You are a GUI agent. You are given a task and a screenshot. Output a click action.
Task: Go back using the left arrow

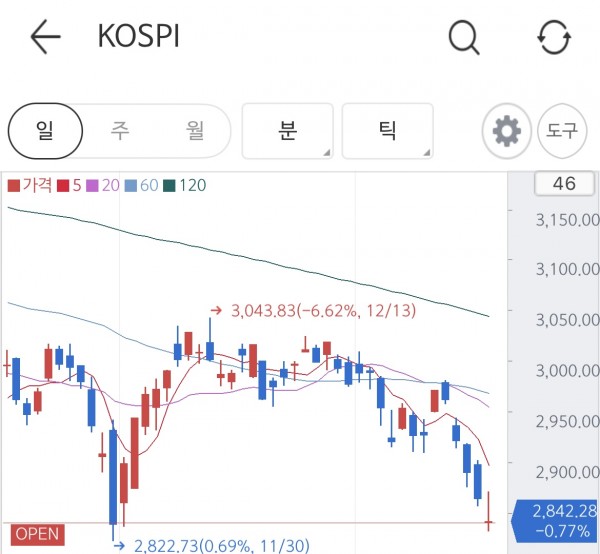pyautogui.click(x=46, y=37)
